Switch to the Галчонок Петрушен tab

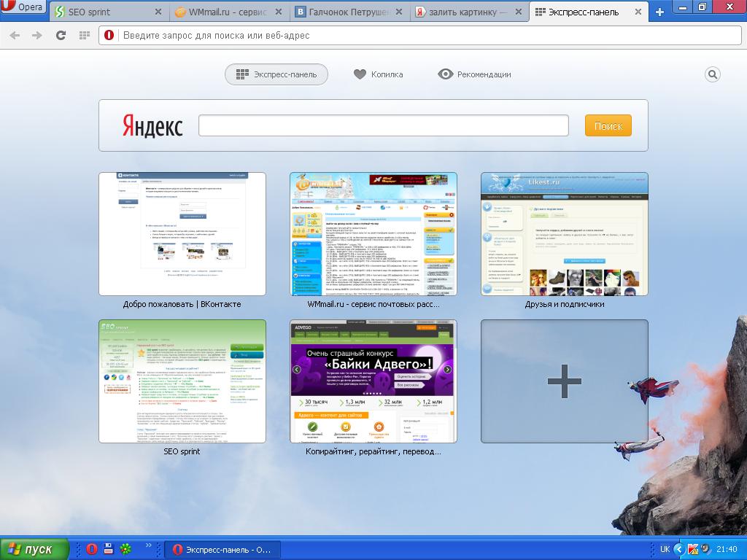coord(349,12)
